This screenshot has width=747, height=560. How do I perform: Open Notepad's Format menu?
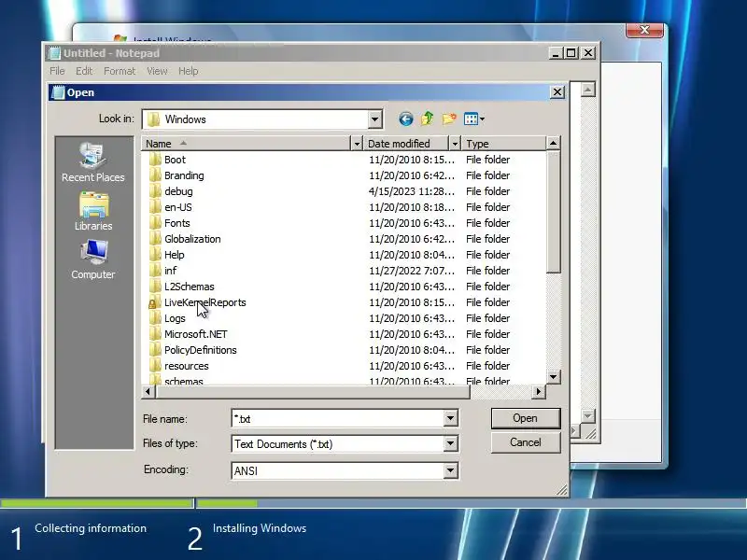click(x=120, y=71)
